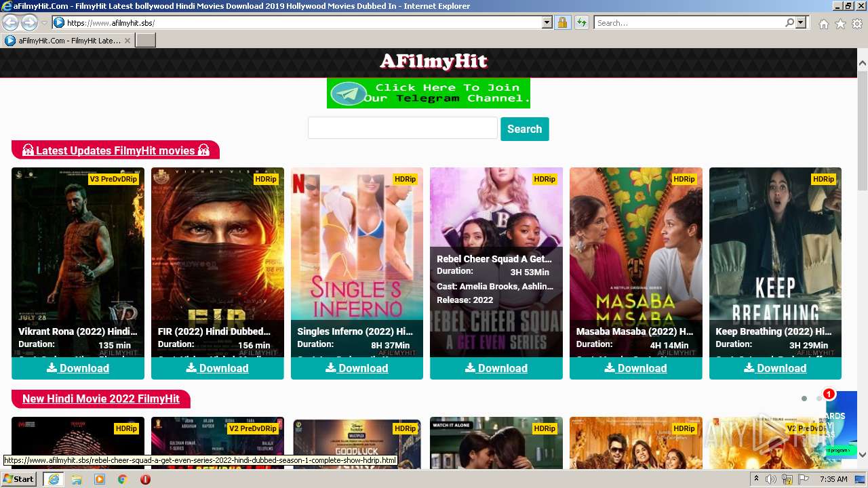Open Rebel Cheer Squad A Get Even title
The image size is (868, 488).
pos(494,259)
